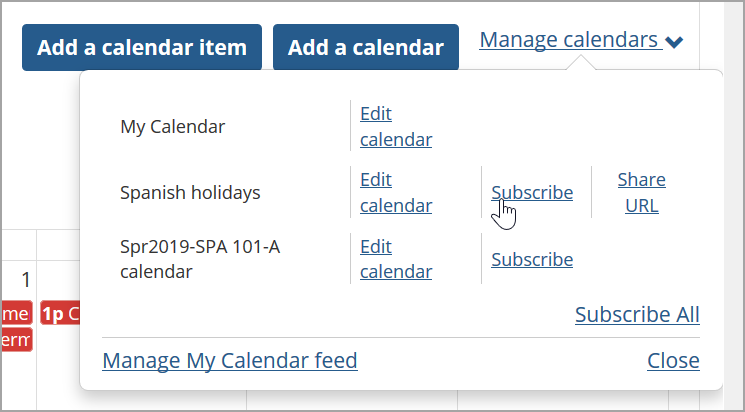Open Manage My Calendar feed

click(229, 361)
